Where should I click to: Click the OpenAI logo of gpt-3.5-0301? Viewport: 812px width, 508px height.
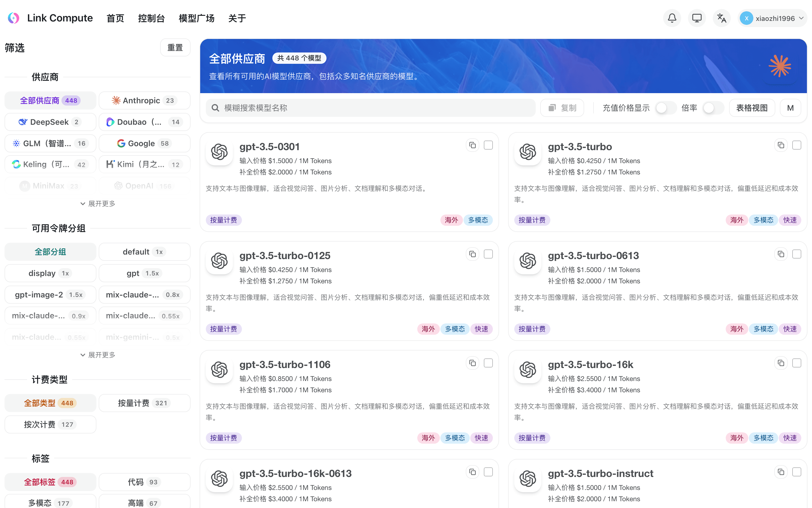(x=219, y=152)
